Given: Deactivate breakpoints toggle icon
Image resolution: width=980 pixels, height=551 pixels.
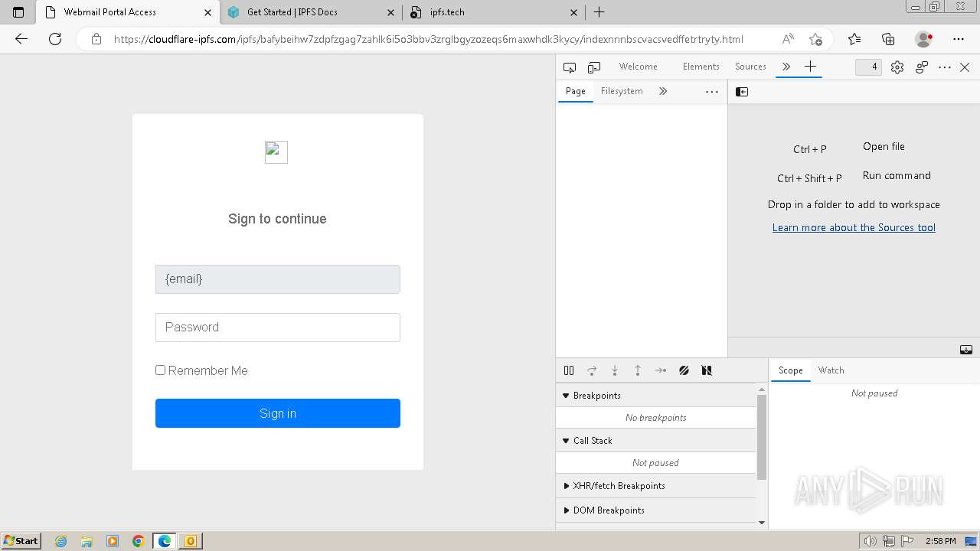Looking at the screenshot, I should coord(684,370).
